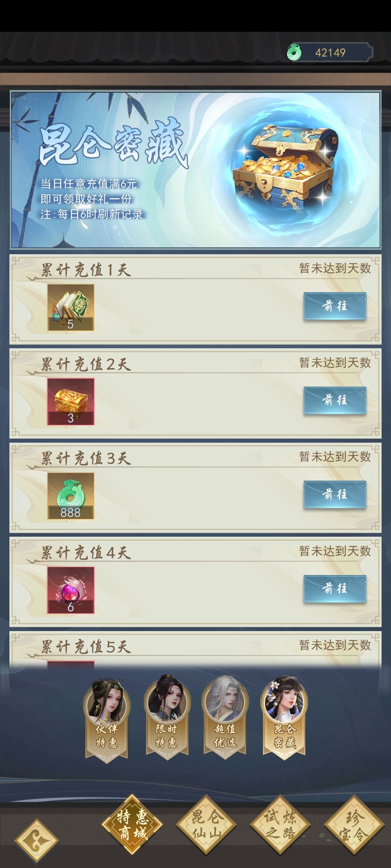
Task: Open the 超值优选 character badge
Action: (x=225, y=718)
